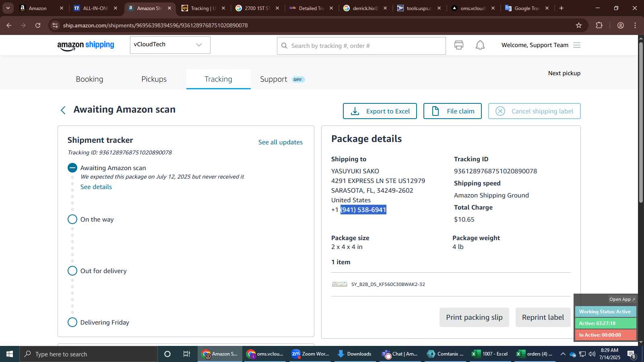Screen dimensions: 644x362
Task: Open Comtanix app from taskbar
Action: (446, 354)
